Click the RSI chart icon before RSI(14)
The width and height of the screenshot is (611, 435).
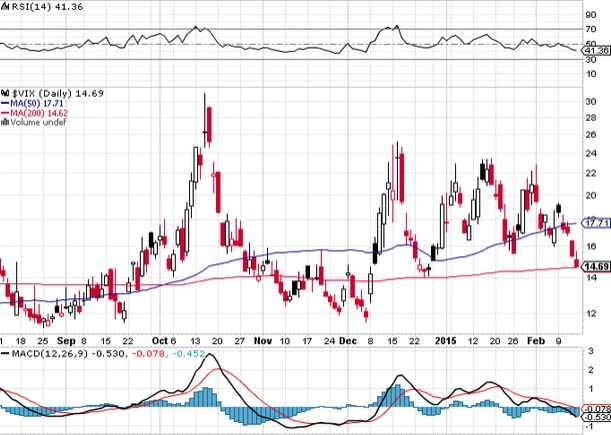pyautogui.click(x=5, y=7)
